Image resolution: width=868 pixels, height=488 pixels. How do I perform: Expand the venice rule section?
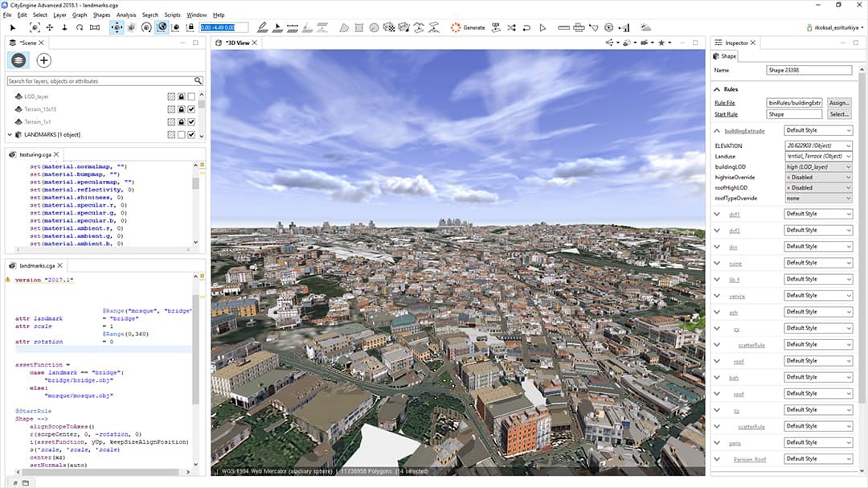pyautogui.click(x=717, y=296)
